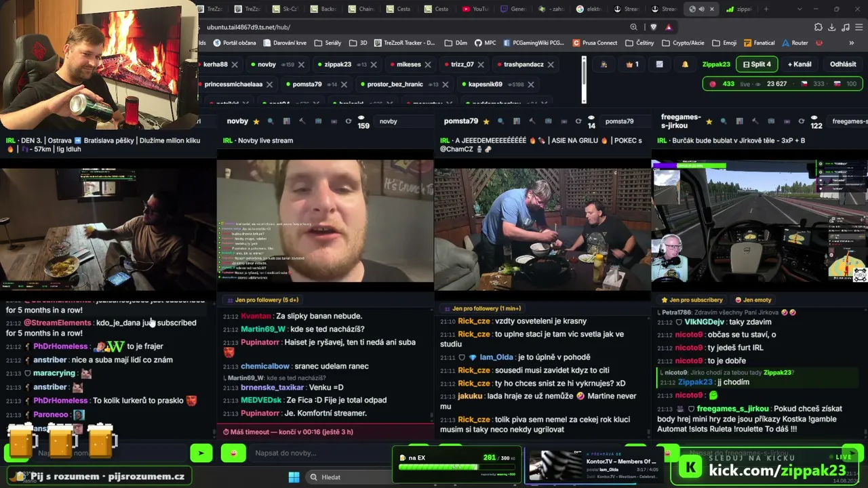Click the Split 4 layout button

[x=757, y=64]
